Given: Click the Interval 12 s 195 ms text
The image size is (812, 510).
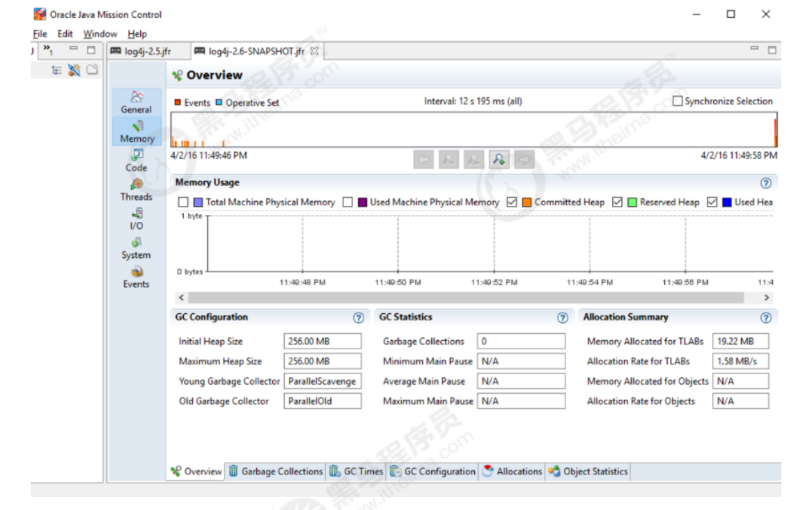Looking at the screenshot, I should 473,101.
